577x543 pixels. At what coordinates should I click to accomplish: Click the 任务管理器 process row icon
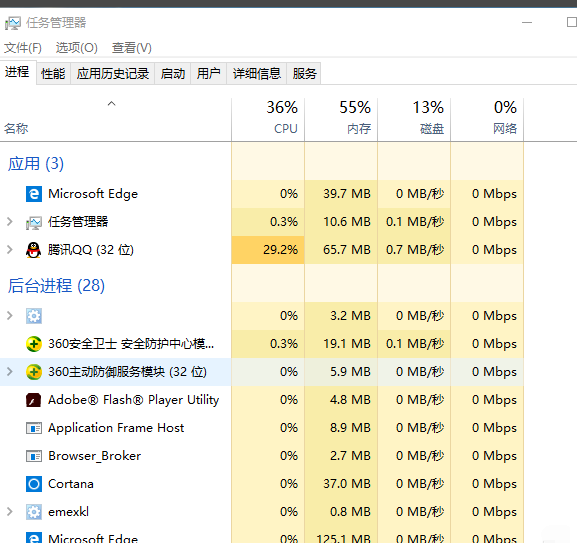[34, 222]
